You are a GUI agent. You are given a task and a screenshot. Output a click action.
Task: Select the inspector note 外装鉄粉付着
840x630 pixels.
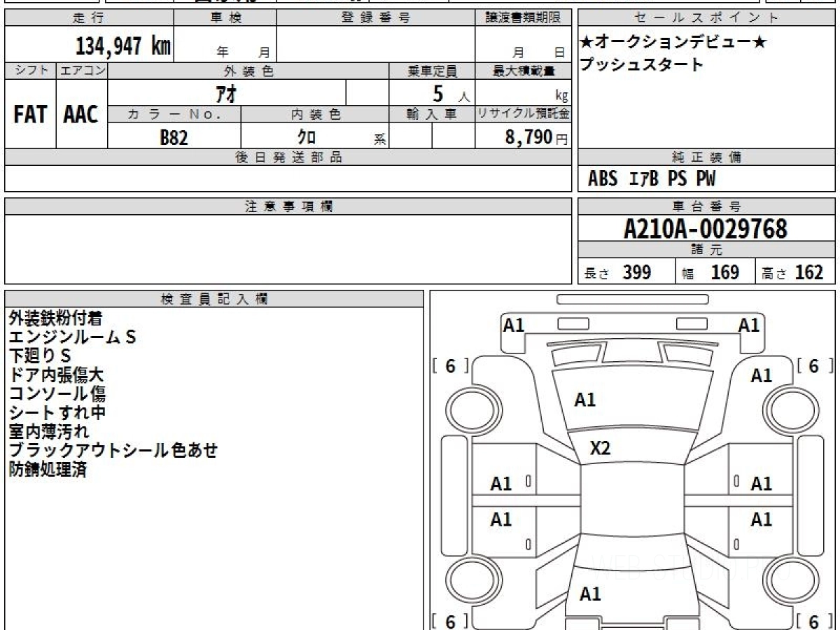55,318
